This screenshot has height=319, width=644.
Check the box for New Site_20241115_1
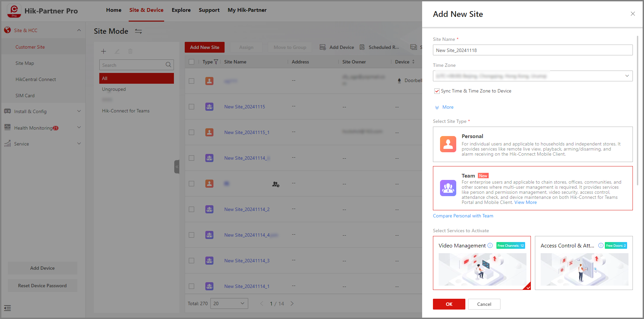pos(191,132)
